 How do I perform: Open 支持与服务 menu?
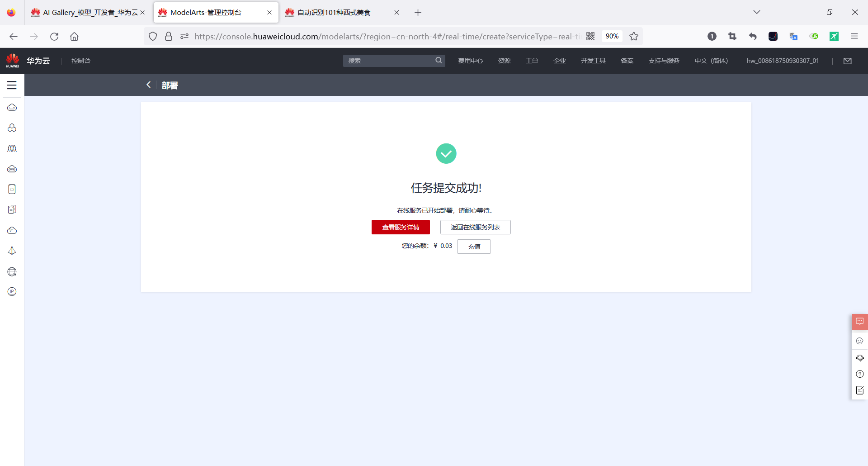[664, 61]
